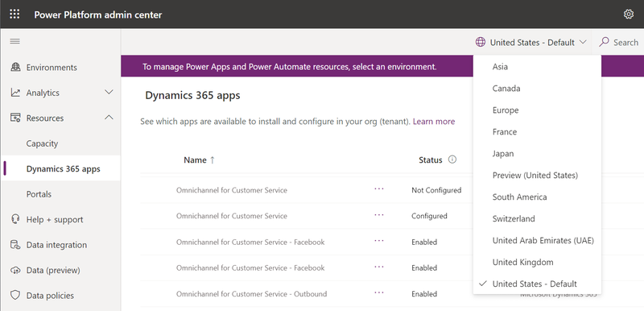Open more options for Configured Omnichannel row

[378, 215]
